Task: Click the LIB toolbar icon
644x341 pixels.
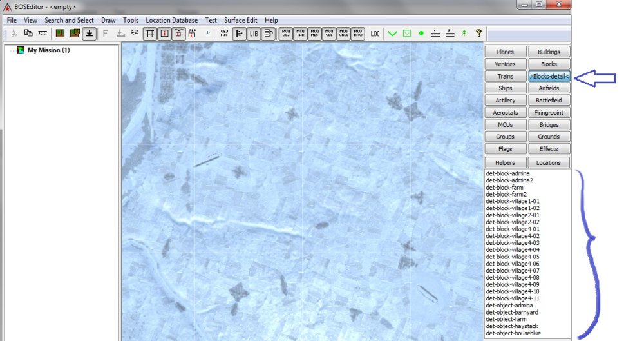Action: (254, 33)
